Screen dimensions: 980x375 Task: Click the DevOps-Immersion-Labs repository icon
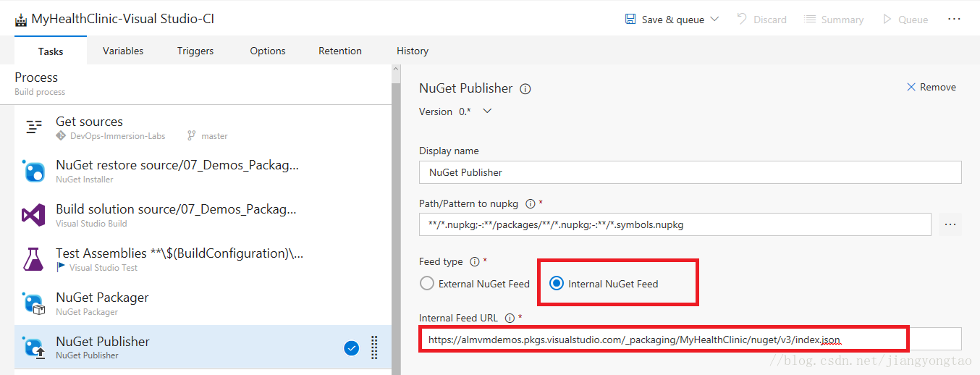pyautogui.click(x=61, y=135)
